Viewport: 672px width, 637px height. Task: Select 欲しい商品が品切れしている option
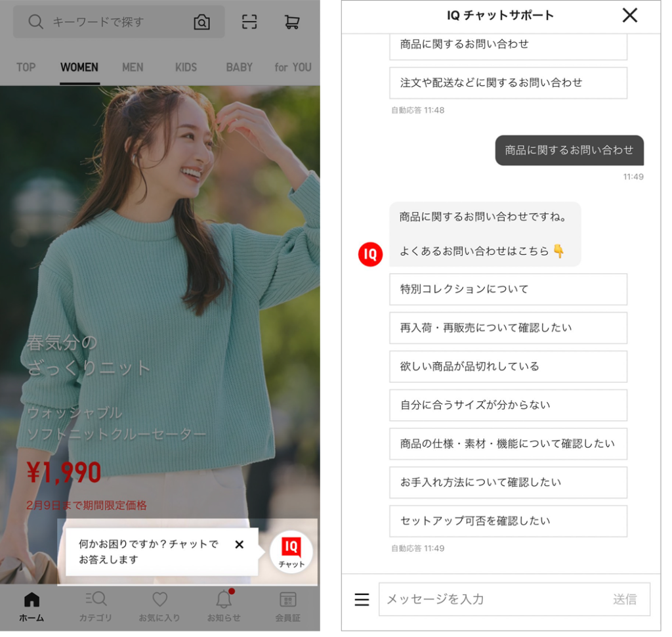508,366
